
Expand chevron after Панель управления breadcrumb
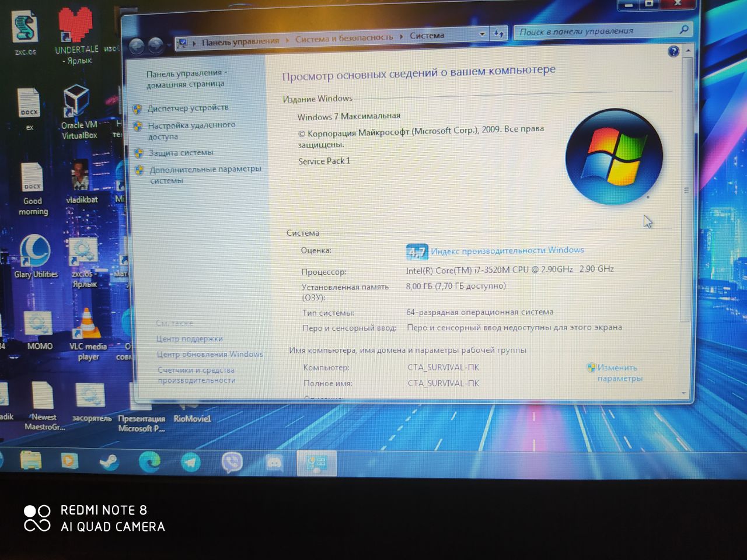[287, 40]
